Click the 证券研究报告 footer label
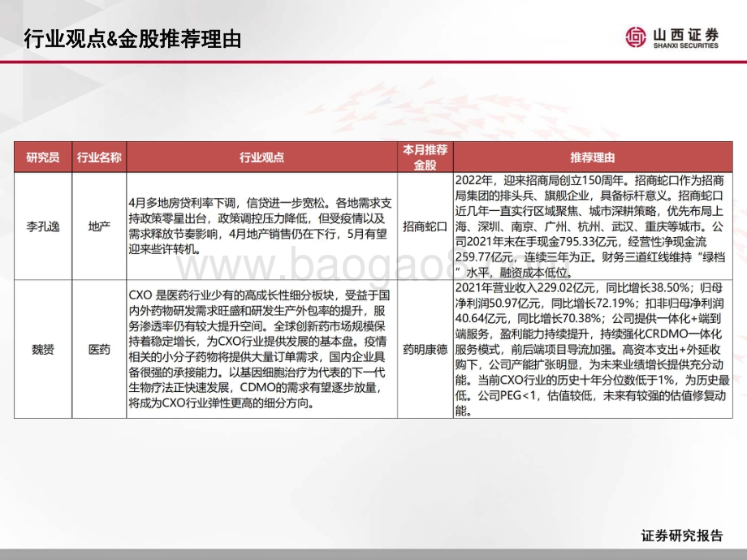The width and height of the screenshot is (747, 560). [x=682, y=535]
